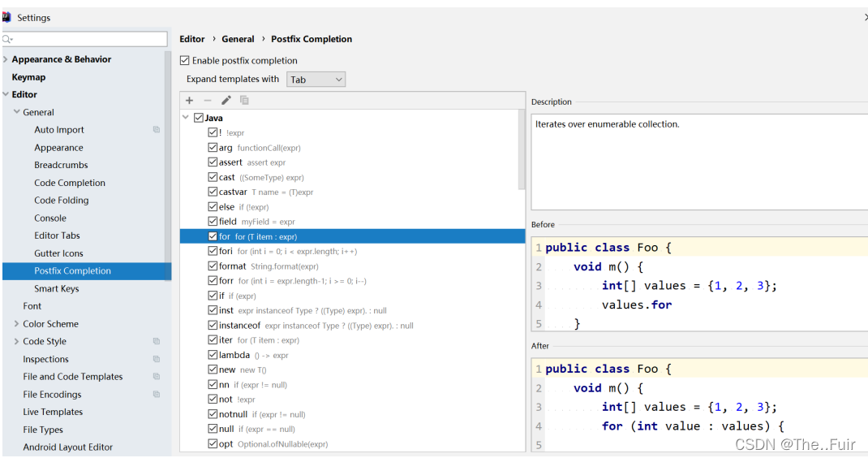Click the project-level icon beside File and Code Templates
The image size is (868, 458).
click(x=157, y=377)
